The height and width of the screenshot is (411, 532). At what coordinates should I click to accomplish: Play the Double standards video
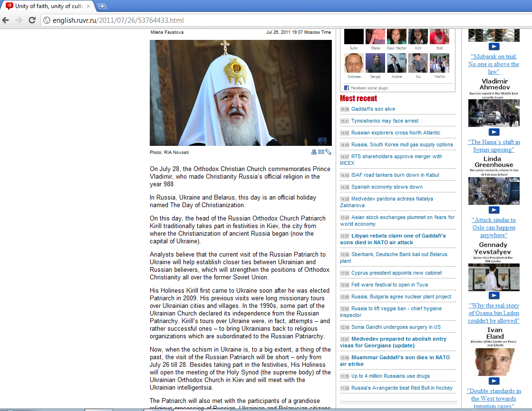(493, 381)
